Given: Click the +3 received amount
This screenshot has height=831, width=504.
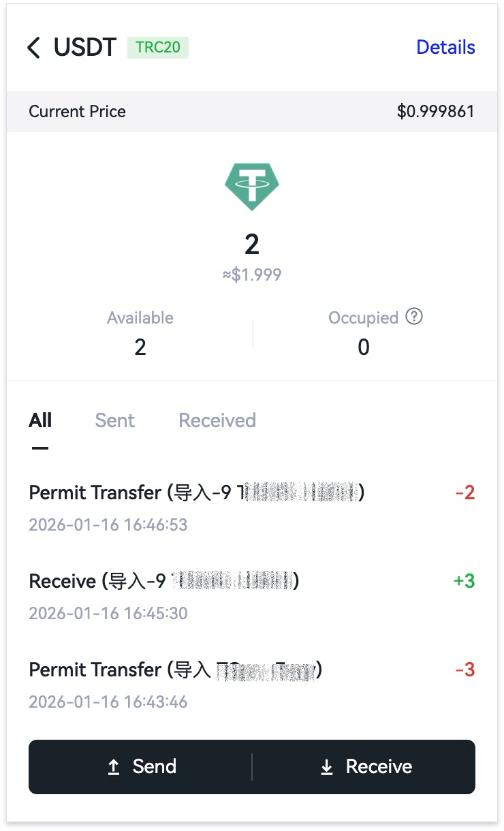Looking at the screenshot, I should [x=464, y=581].
